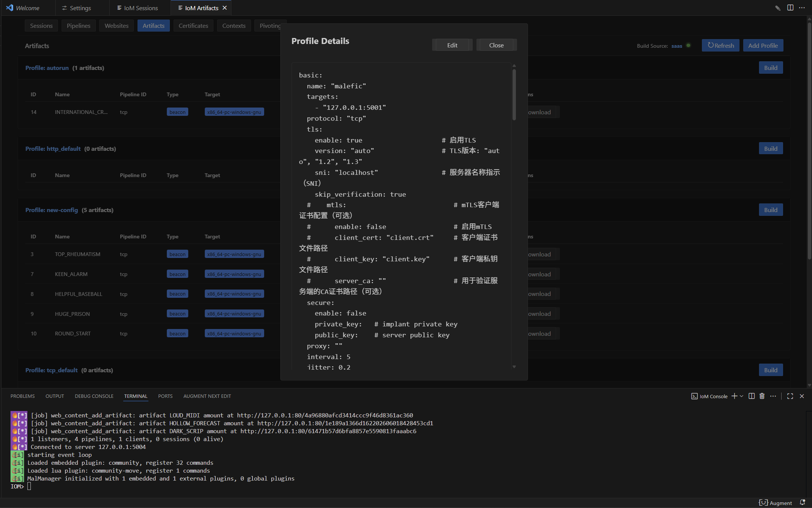Select the HELPFUL_BASEBALL artifact name
Image resolution: width=812 pixels, height=508 pixels.
tap(78, 294)
